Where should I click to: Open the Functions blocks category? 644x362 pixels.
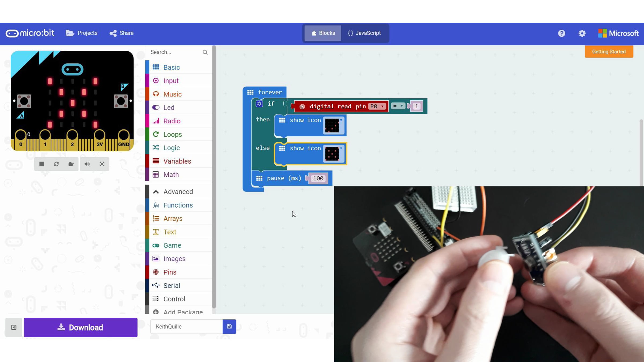pyautogui.click(x=179, y=205)
